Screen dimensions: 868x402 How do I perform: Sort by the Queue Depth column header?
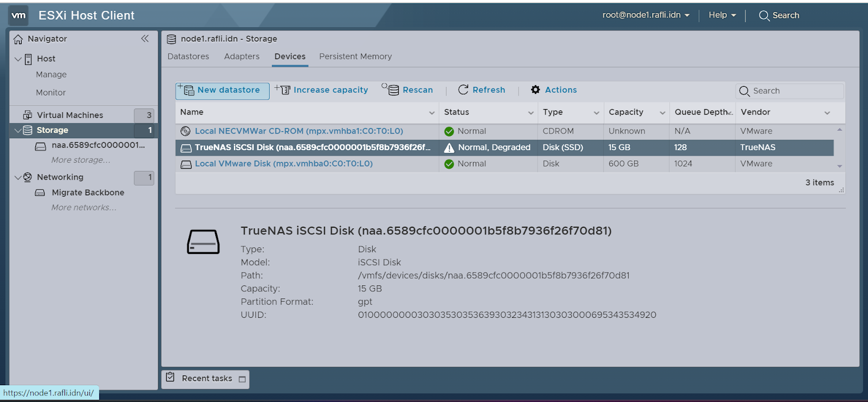[x=703, y=112]
